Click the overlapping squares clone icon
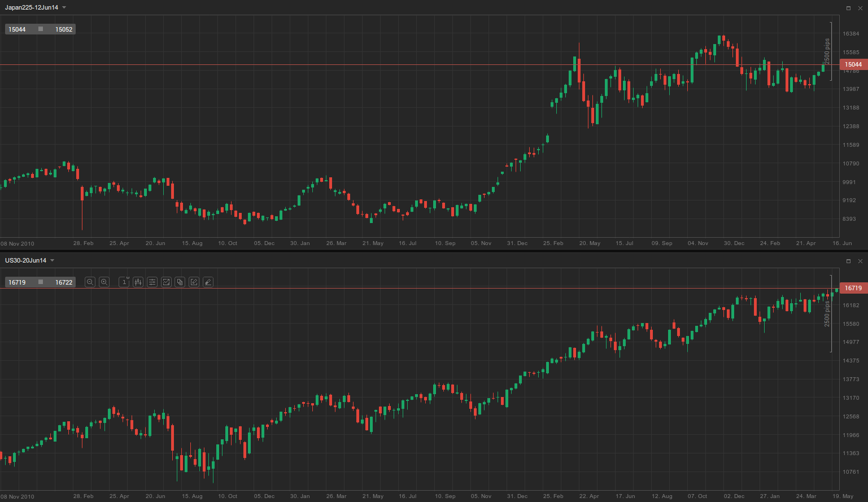 coord(180,282)
